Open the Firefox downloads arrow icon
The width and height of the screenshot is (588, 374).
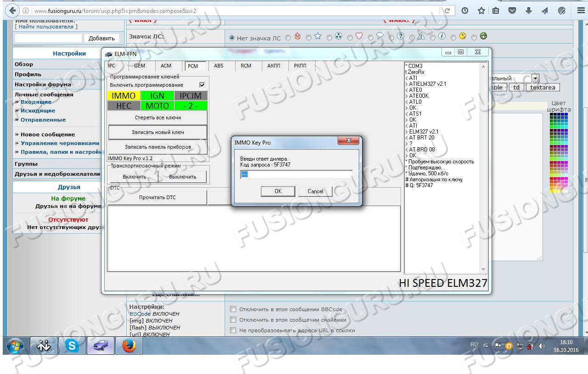pyautogui.click(x=528, y=11)
